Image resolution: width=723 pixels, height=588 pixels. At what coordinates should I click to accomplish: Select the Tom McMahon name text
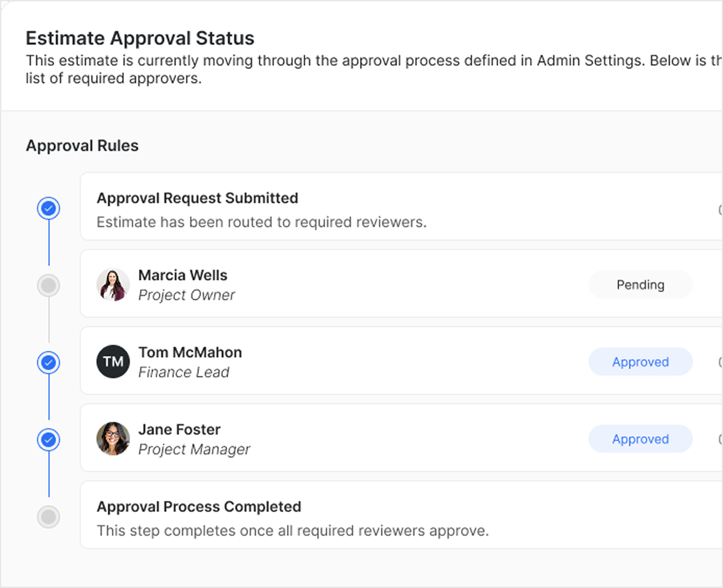click(190, 352)
